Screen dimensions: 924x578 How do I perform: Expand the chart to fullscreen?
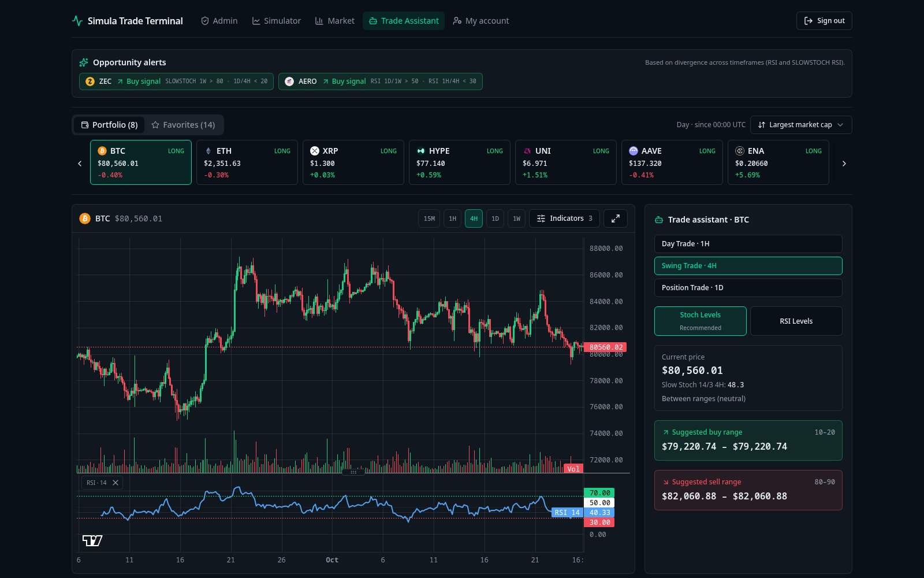point(616,218)
